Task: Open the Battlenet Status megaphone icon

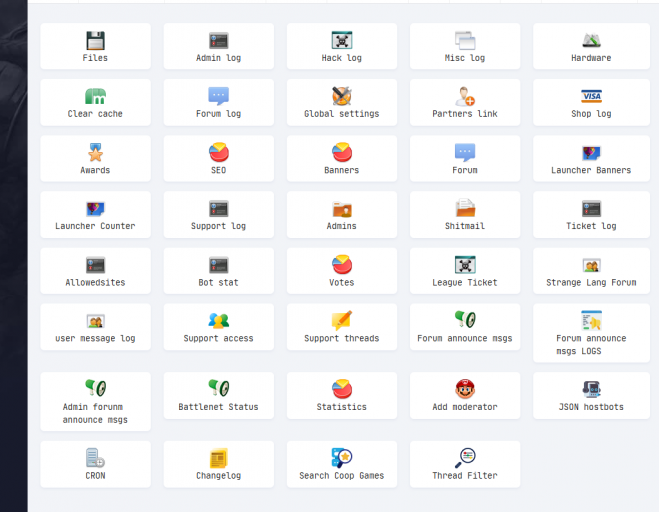Action: pos(219,388)
